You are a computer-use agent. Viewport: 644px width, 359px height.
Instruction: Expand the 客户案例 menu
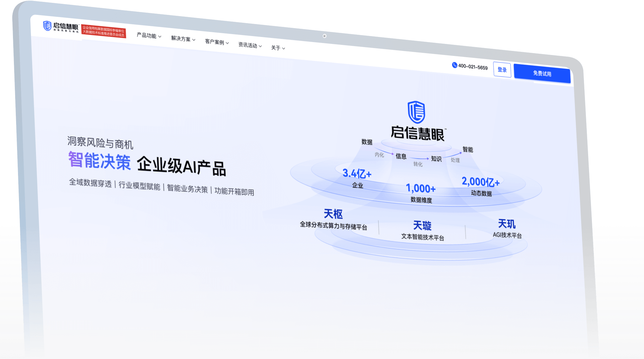click(217, 42)
